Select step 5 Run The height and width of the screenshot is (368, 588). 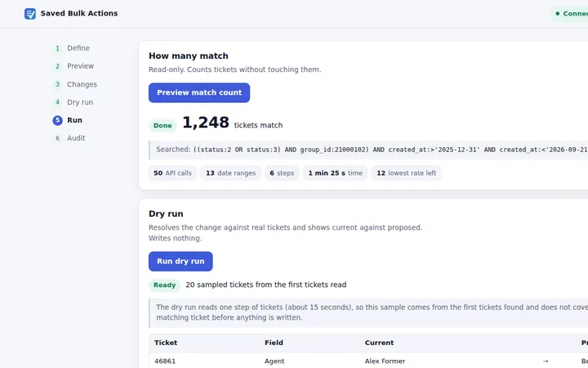[x=69, y=120]
